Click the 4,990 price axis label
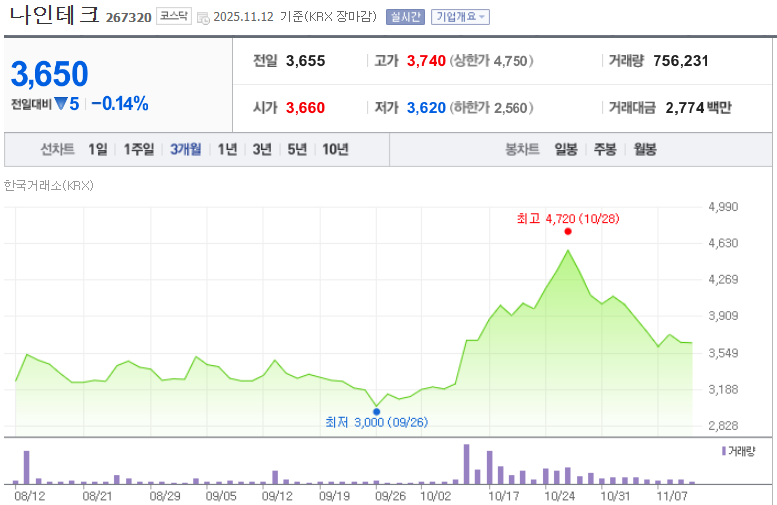The height and width of the screenshot is (505, 777). coord(723,207)
